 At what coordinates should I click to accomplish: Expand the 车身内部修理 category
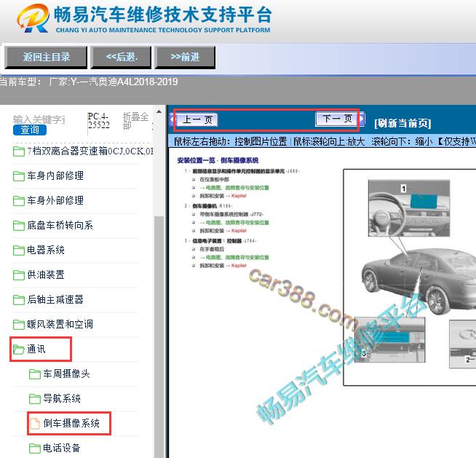(55, 175)
